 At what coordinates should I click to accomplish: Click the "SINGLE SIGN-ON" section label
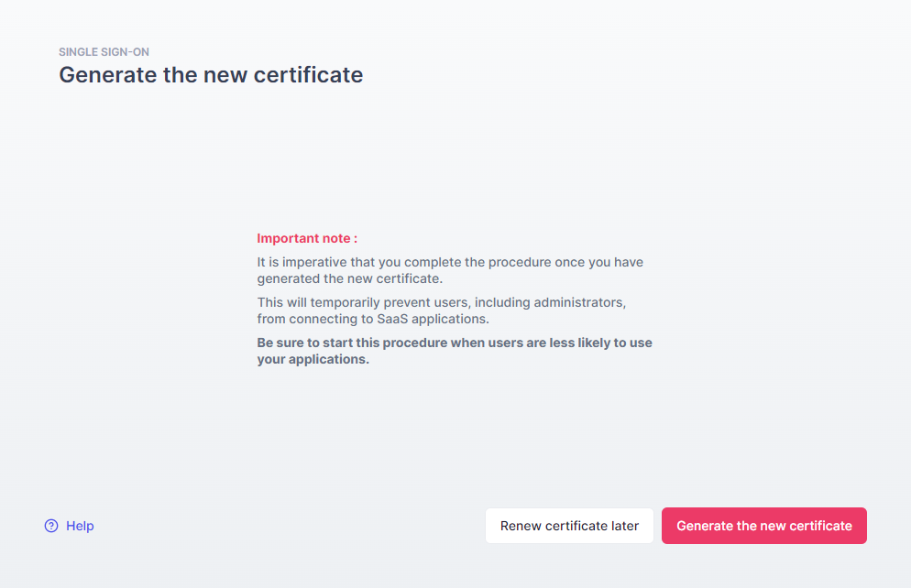(x=104, y=52)
